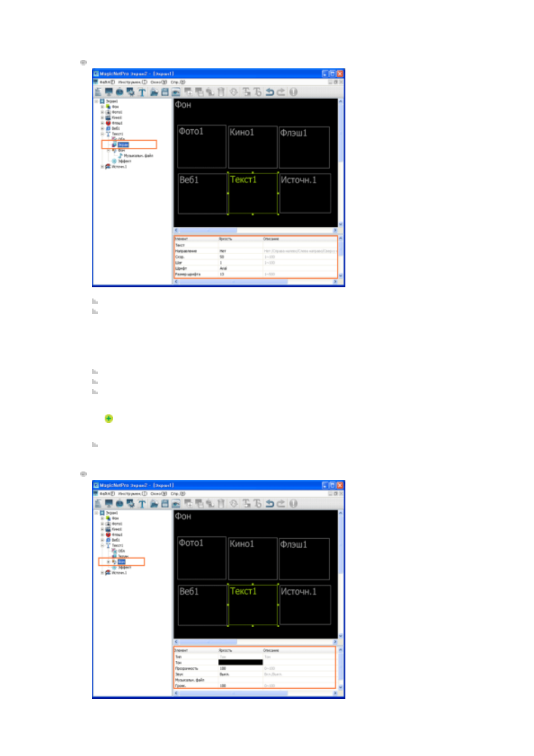Collapse Экран1 root node in lower window tree
This screenshot has height=756, width=534.
tap(96, 513)
